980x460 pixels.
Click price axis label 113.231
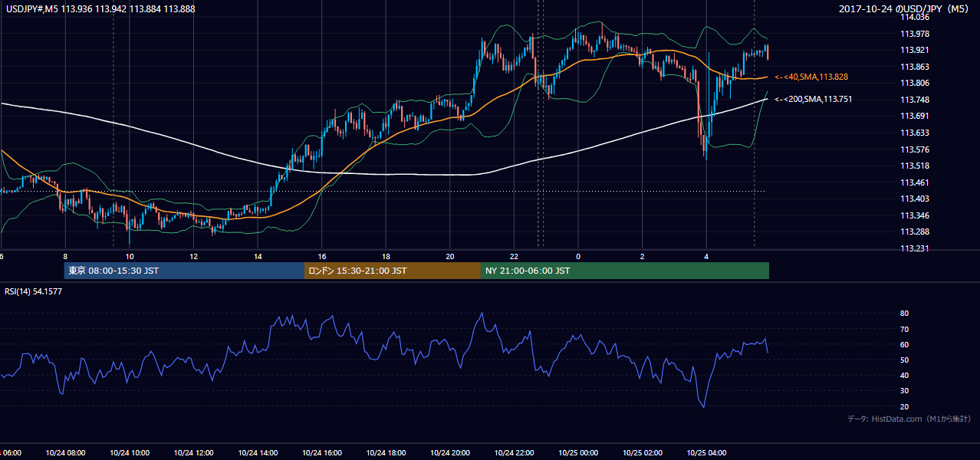(916, 248)
